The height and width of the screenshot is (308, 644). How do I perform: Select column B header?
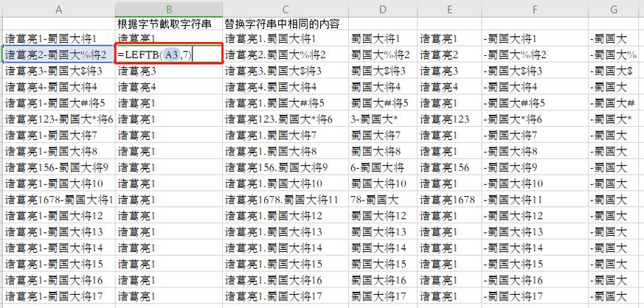tap(169, 9)
